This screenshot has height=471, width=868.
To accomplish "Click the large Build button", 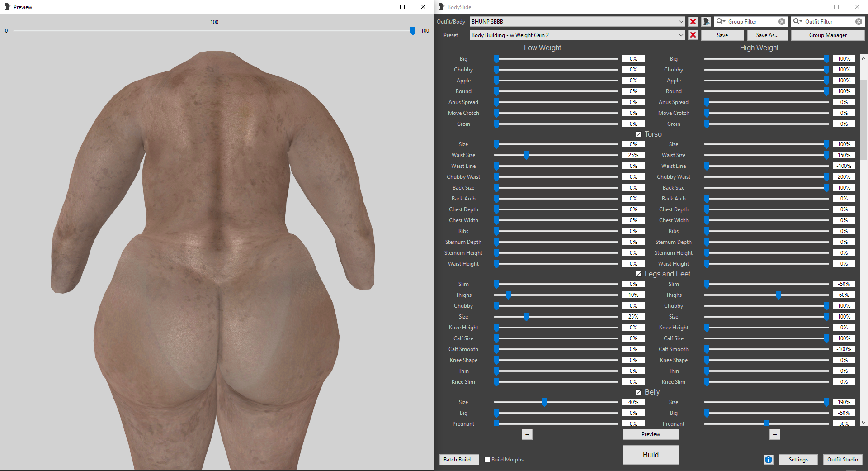I will 651,455.
